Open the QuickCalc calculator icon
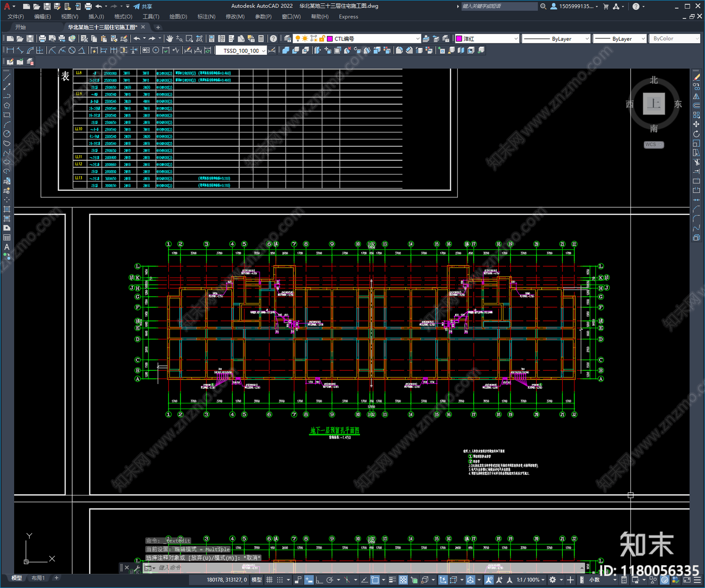Screen dimensions: 705x588 tap(261, 39)
